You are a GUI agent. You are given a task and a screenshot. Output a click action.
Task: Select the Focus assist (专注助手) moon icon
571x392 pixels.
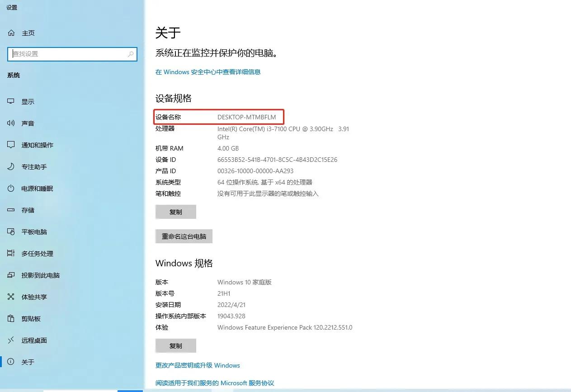[x=11, y=167]
